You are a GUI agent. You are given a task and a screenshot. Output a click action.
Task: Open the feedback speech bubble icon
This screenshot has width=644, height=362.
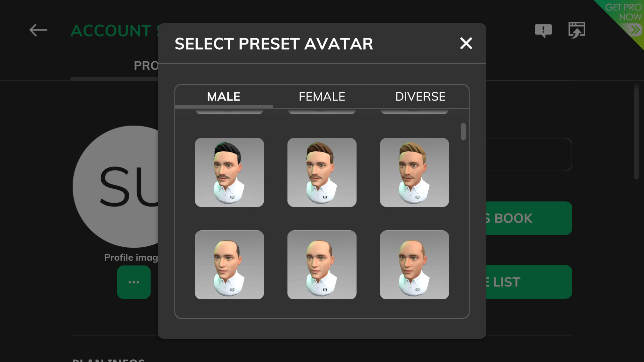click(543, 31)
